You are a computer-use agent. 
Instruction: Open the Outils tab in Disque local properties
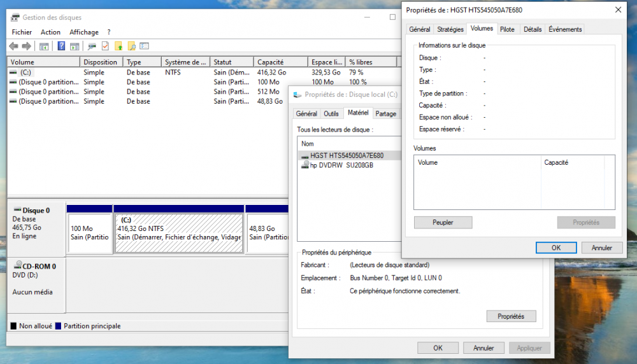pos(331,114)
